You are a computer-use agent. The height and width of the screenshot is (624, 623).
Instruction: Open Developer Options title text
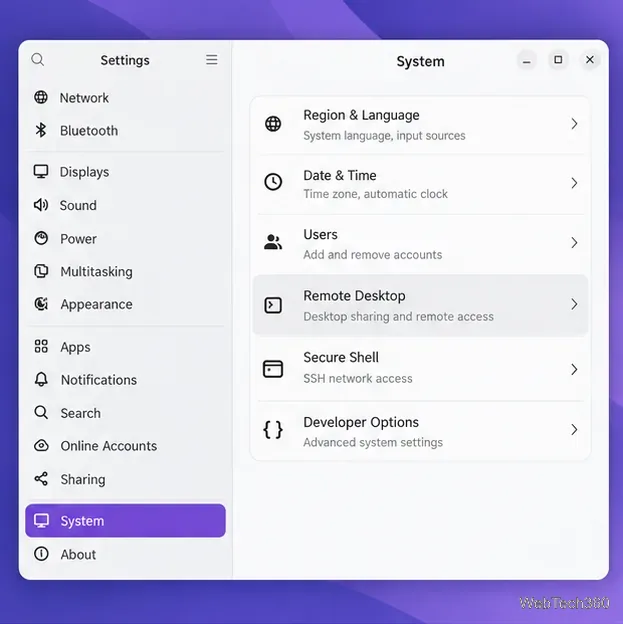(x=361, y=422)
